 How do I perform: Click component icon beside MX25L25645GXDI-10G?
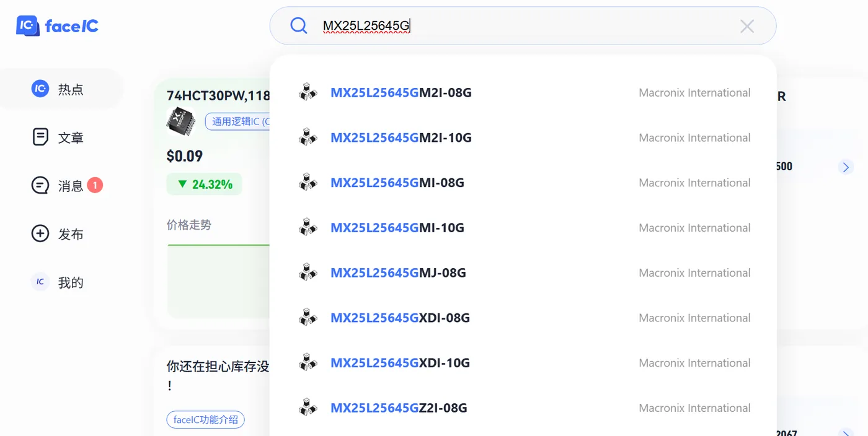308,362
